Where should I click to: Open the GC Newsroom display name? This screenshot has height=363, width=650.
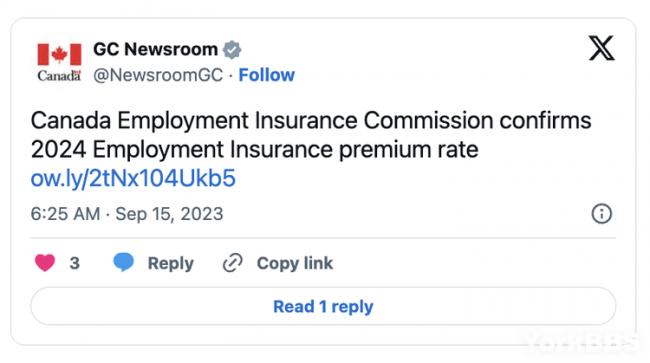click(155, 49)
